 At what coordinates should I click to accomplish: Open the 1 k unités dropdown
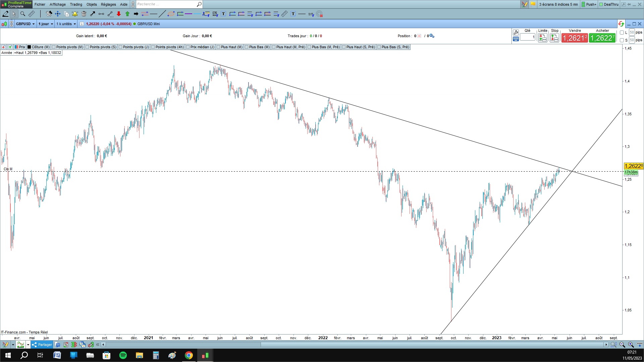click(x=66, y=24)
